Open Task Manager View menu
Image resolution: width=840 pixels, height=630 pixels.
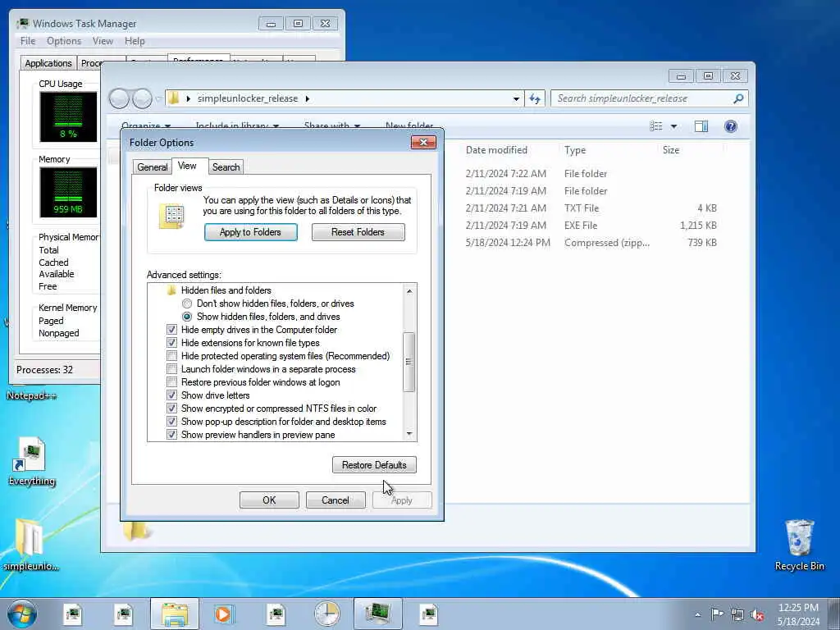tap(103, 41)
